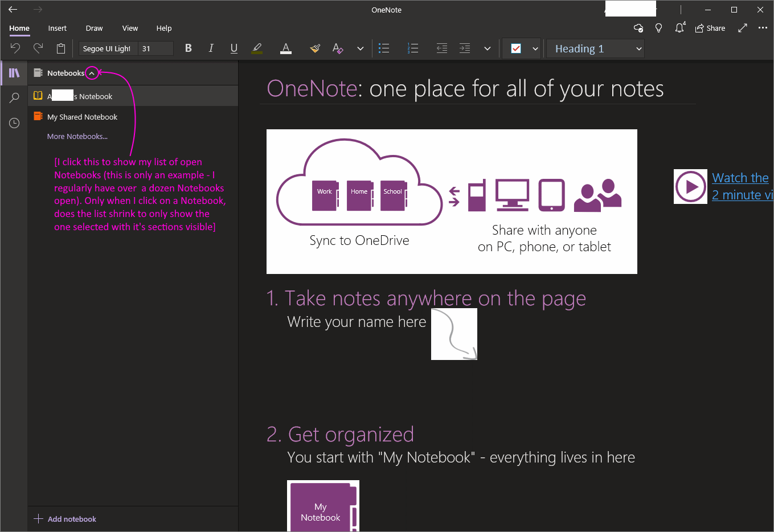Undo the last action
The height and width of the screenshot is (532, 774).
click(15, 48)
